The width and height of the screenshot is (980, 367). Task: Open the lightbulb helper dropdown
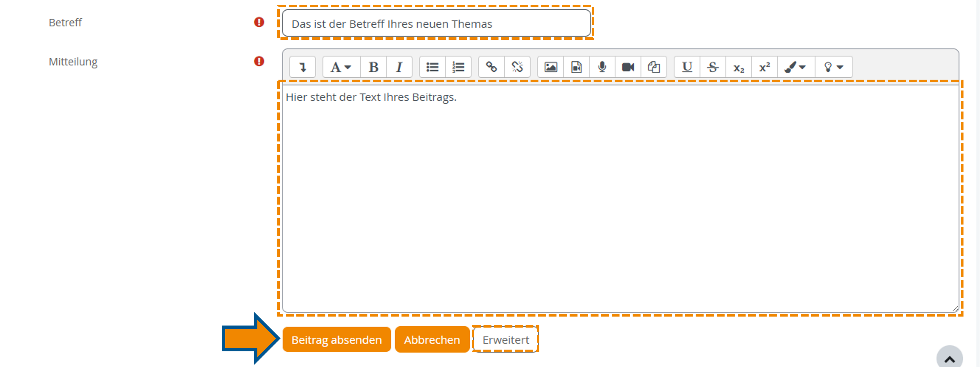833,67
